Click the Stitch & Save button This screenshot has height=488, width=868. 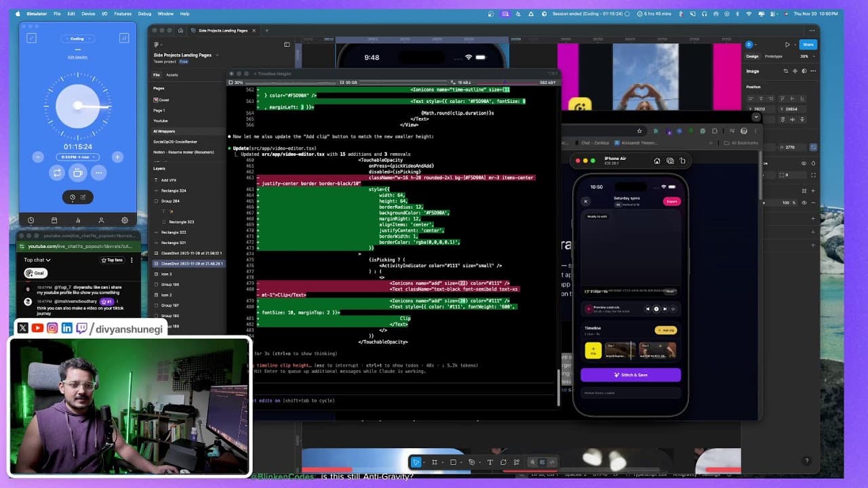pyautogui.click(x=630, y=374)
